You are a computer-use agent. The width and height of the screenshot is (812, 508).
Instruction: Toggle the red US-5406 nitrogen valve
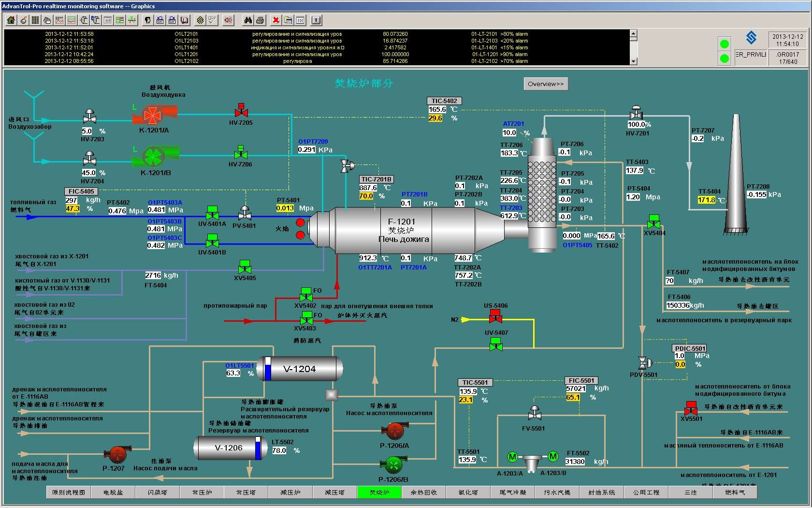[x=495, y=316]
